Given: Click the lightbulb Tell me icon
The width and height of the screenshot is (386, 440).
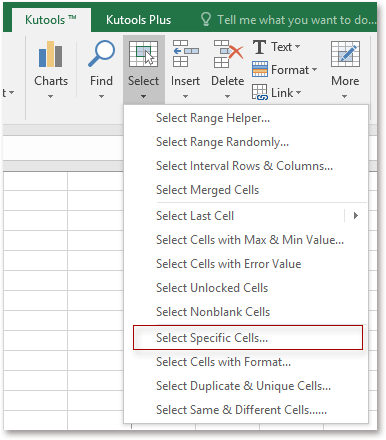Looking at the screenshot, I should pyautogui.click(x=206, y=19).
